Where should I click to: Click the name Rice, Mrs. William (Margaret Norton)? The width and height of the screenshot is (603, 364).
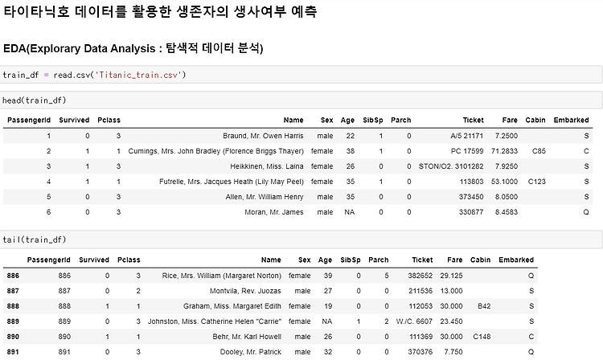click(x=222, y=276)
